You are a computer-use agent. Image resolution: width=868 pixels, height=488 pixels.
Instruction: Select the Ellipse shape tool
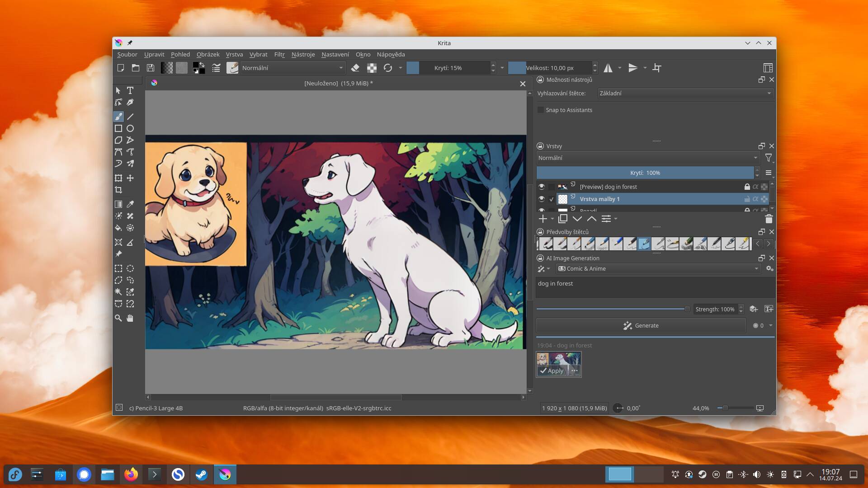pos(130,128)
